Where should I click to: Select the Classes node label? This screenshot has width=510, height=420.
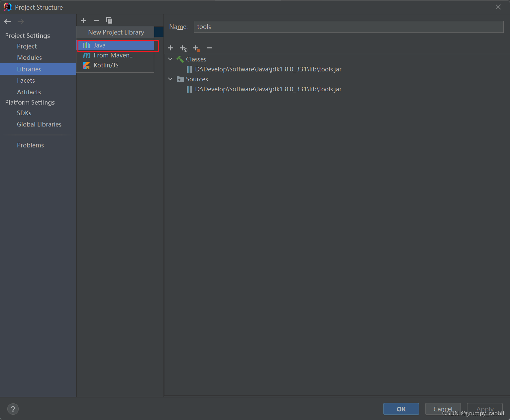pos(196,59)
